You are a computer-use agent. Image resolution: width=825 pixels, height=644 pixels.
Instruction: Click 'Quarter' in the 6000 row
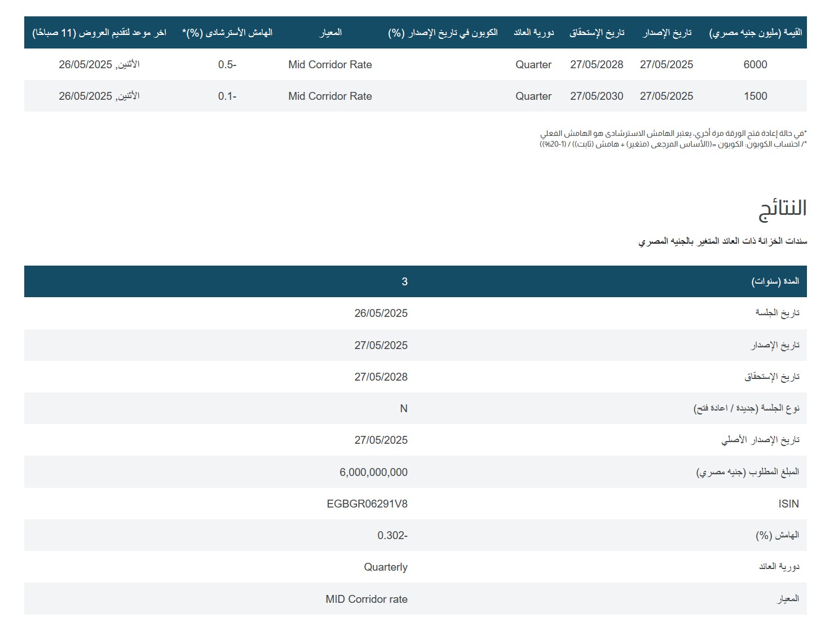533,64
